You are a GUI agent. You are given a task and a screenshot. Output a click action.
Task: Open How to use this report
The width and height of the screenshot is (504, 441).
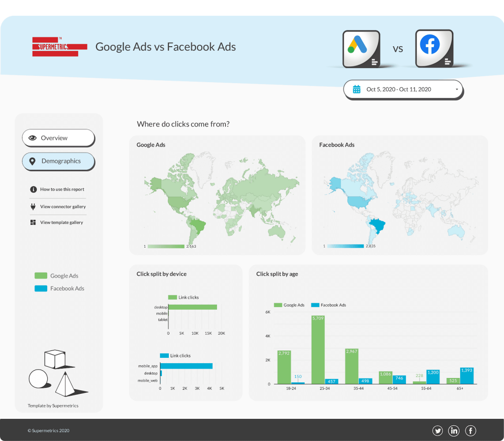[x=62, y=189]
